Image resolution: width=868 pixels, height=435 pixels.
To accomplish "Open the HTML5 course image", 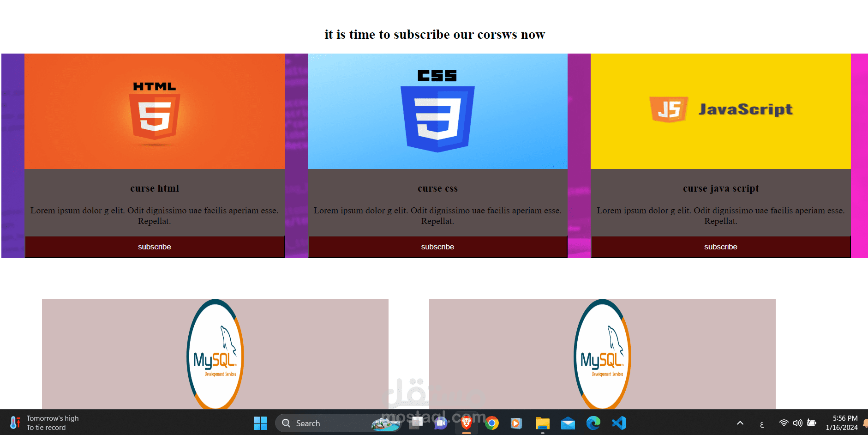I will coord(155,111).
